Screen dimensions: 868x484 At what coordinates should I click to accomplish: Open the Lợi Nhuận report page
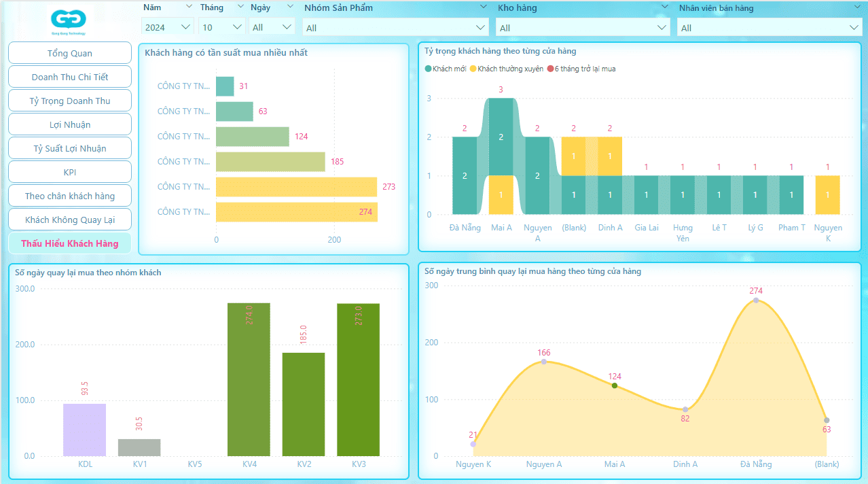point(70,124)
